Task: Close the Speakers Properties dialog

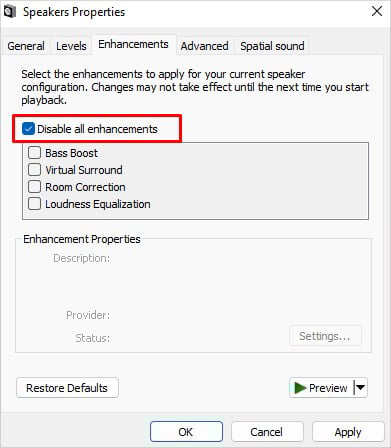Action: tap(377, 11)
